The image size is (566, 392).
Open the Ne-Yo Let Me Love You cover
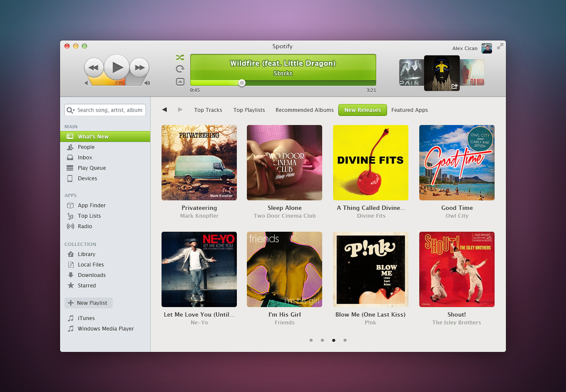[199, 269]
